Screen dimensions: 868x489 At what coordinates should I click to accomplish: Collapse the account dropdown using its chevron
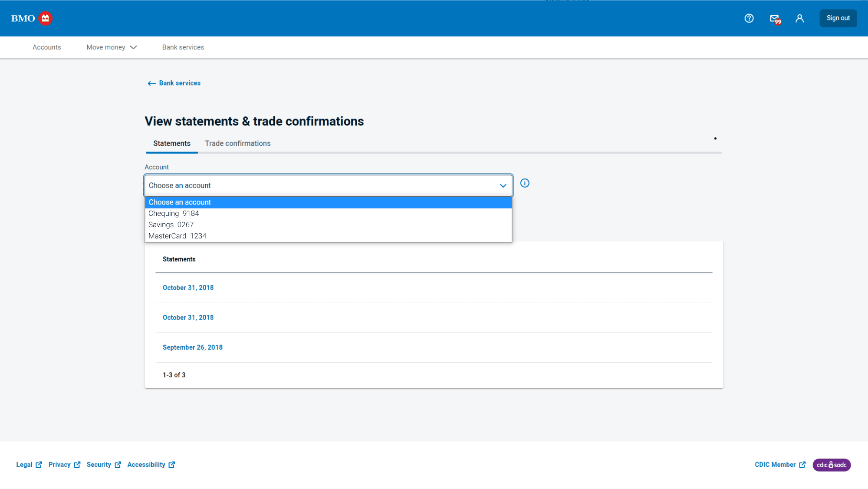tap(503, 186)
